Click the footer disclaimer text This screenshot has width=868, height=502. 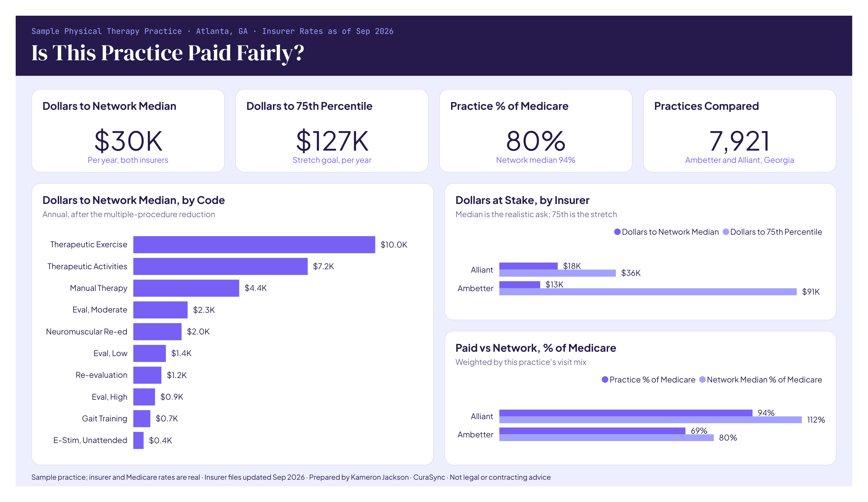pyautogui.click(x=291, y=477)
